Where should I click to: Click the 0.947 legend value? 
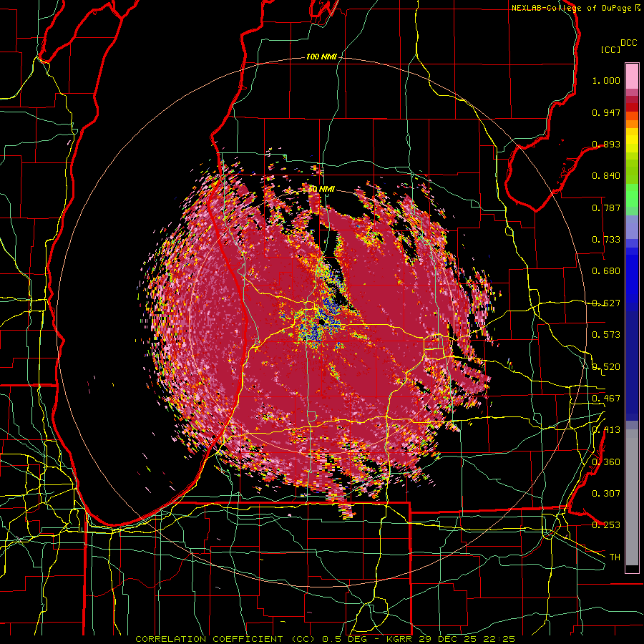(x=606, y=112)
